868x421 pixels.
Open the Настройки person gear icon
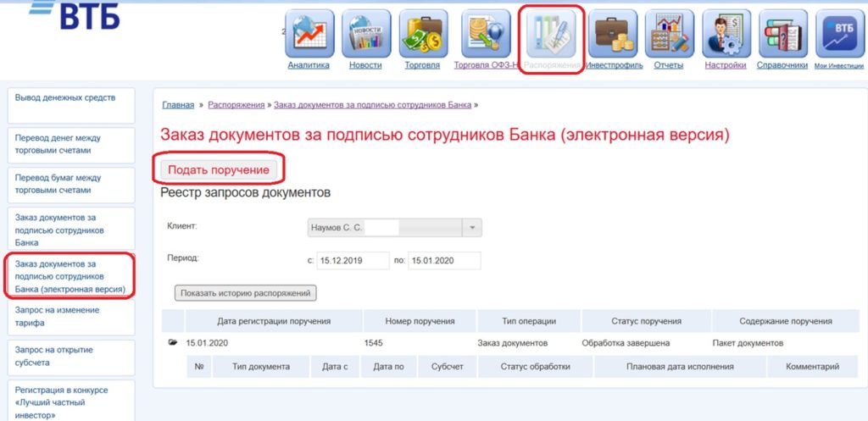726,33
